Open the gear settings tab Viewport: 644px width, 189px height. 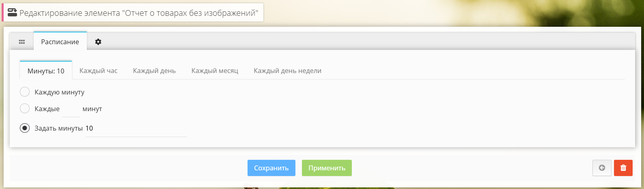point(98,42)
